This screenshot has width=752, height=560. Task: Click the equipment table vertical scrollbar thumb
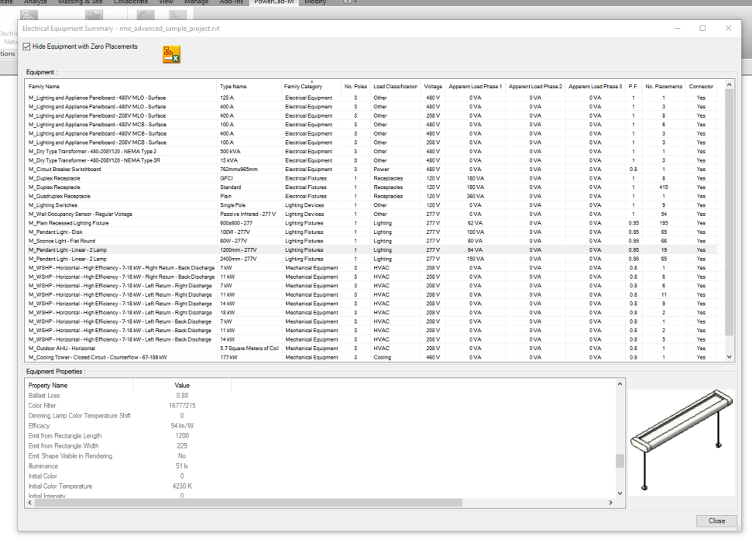(x=729, y=212)
